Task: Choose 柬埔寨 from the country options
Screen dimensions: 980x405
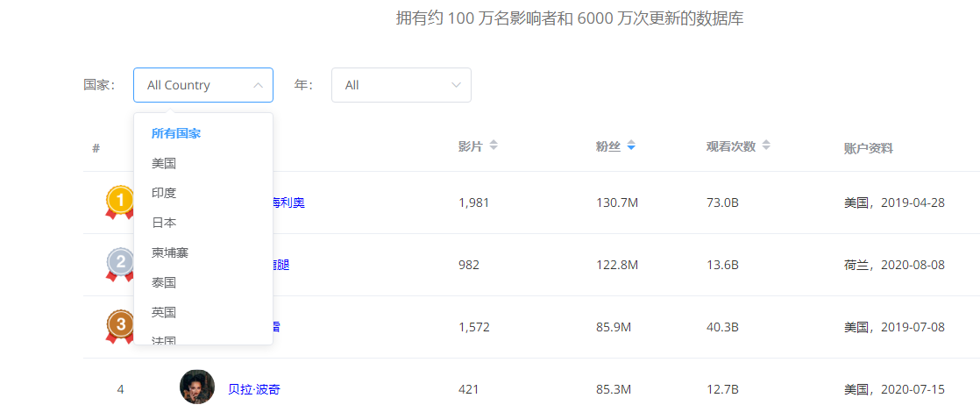Action: click(x=170, y=252)
